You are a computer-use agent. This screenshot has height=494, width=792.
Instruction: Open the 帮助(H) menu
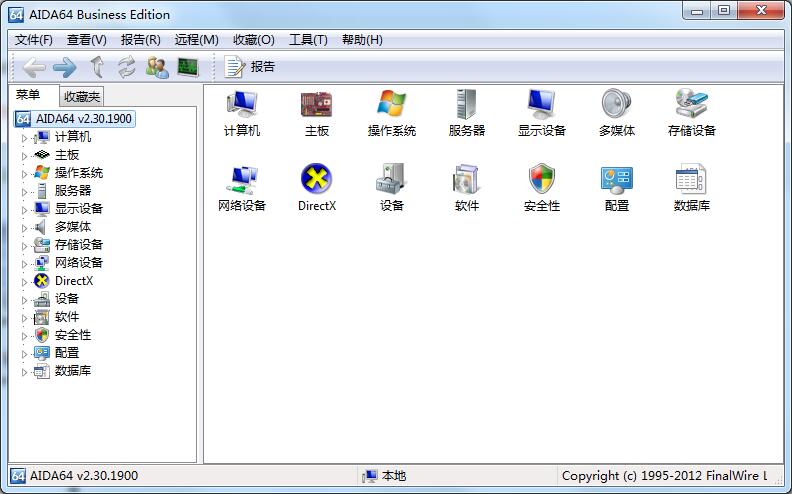tap(362, 40)
